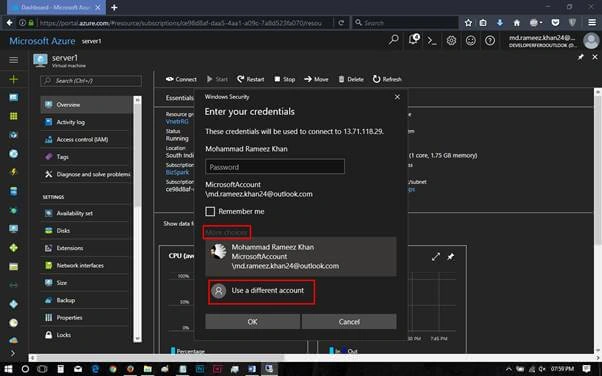
Task: Dismiss dialog with Cancel button
Action: pos(349,322)
